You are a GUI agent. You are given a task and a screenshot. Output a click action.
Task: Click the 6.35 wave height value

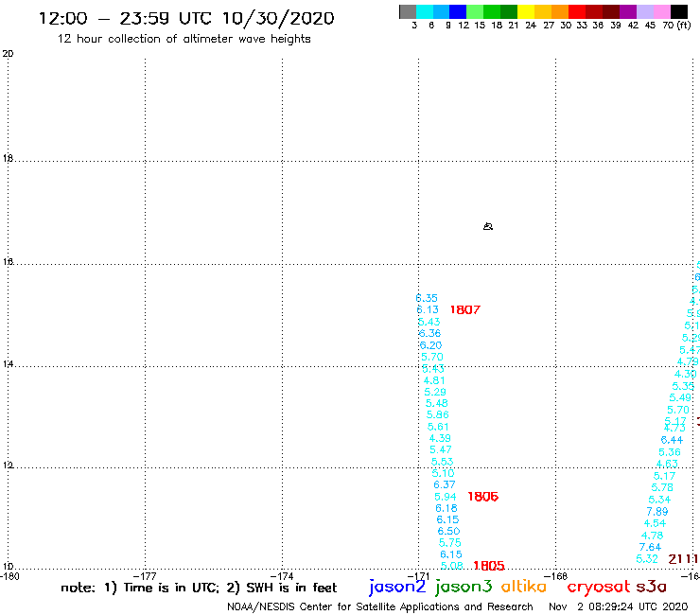(427, 298)
